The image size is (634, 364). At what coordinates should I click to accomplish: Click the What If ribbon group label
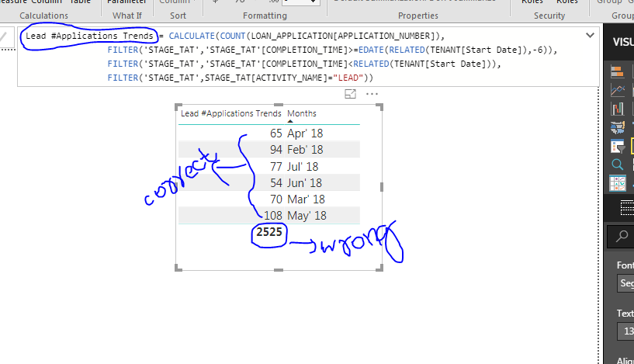[x=127, y=16]
